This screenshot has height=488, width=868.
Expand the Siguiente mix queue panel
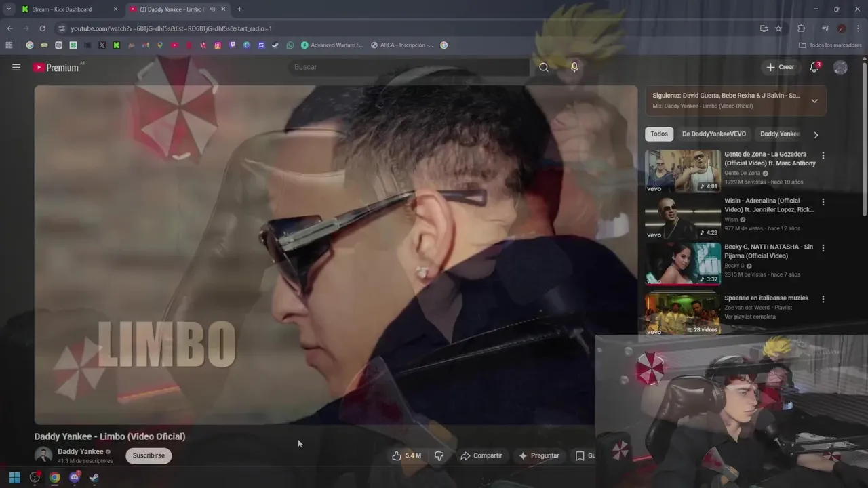coord(814,101)
